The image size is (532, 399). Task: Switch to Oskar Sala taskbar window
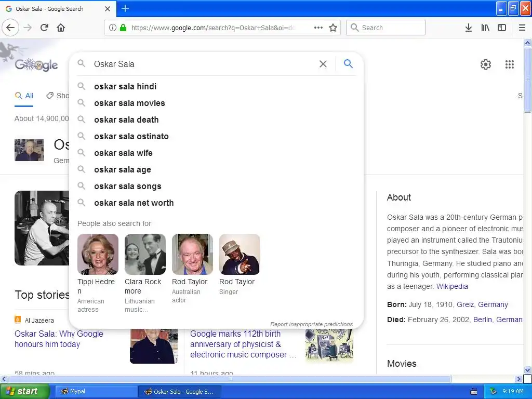[180, 392]
